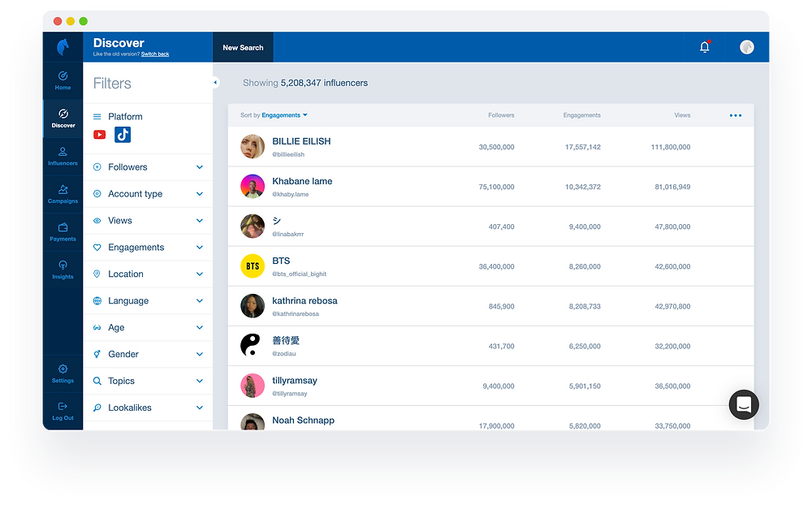The width and height of the screenshot is (812, 505).
Task: Click the 111,800,000 views value
Action: [x=671, y=147]
